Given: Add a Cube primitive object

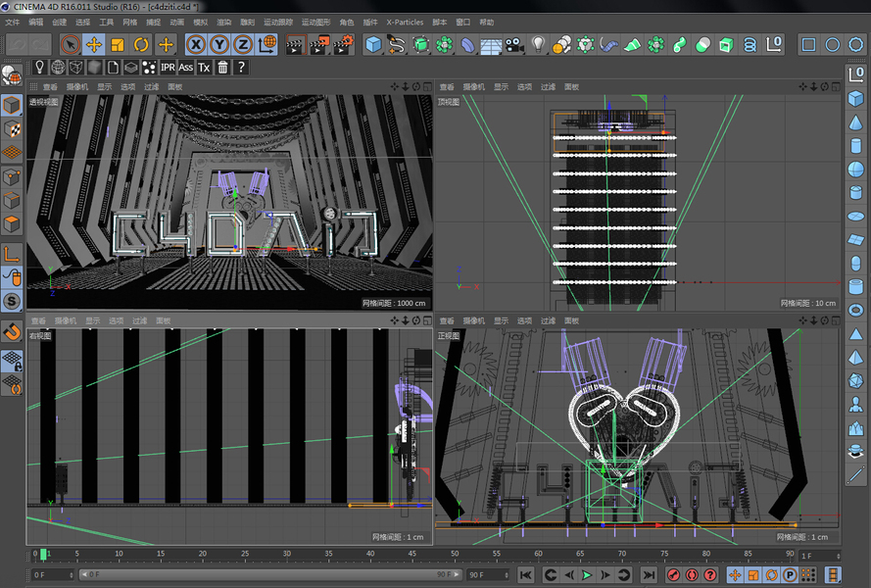Looking at the screenshot, I should [373, 44].
